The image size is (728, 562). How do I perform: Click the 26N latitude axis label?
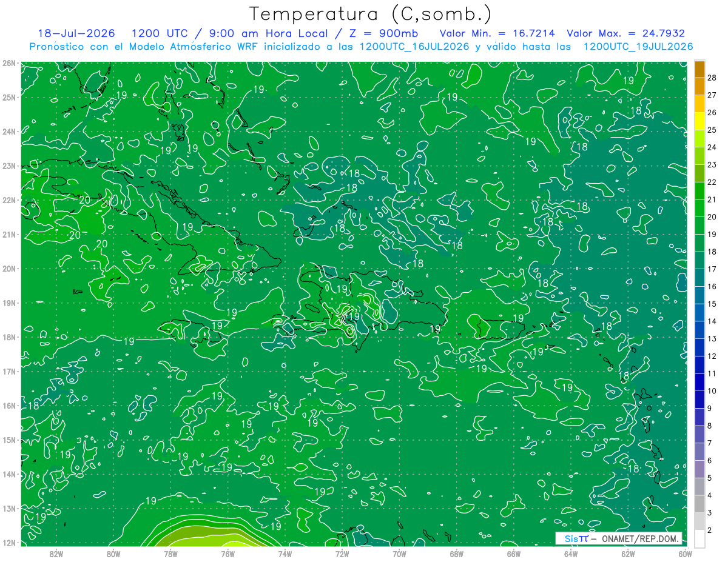[9, 62]
